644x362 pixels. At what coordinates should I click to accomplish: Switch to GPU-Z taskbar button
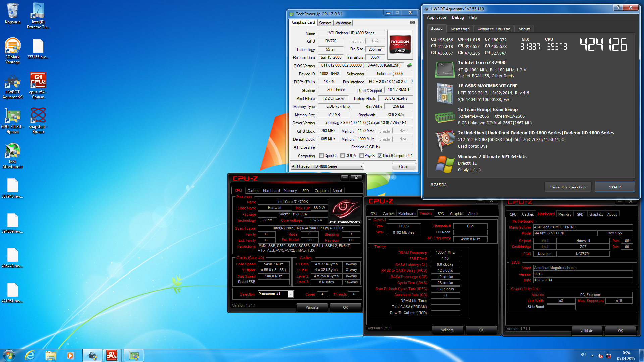click(x=134, y=355)
